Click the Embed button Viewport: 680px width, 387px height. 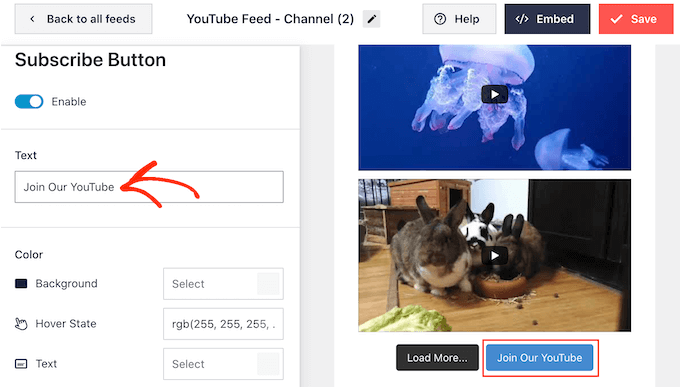[x=547, y=19]
